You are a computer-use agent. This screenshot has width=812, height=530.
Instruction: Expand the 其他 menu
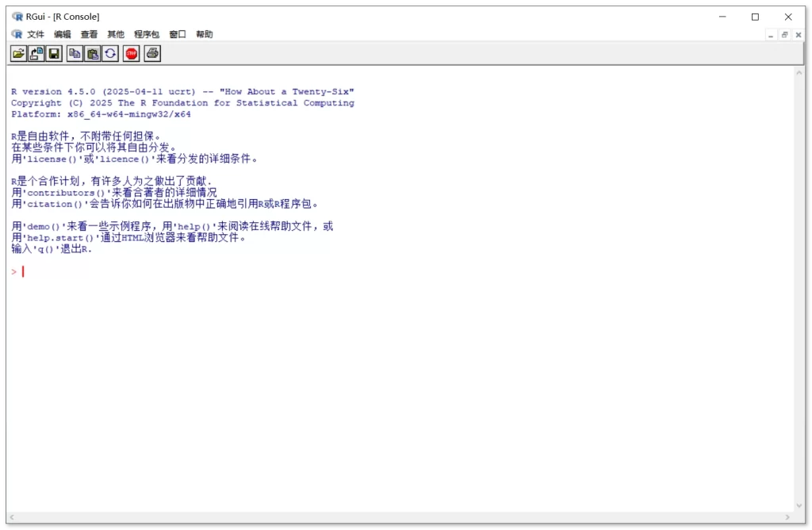116,34
